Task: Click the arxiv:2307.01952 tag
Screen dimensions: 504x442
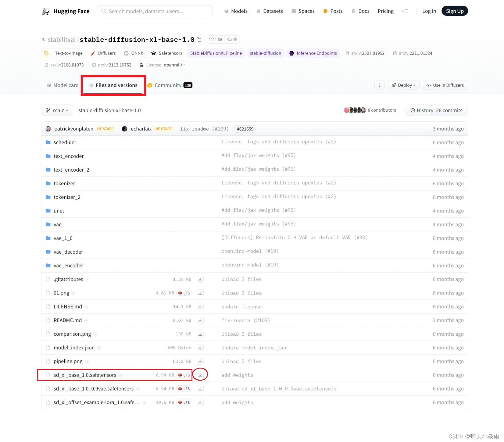Action: point(365,53)
